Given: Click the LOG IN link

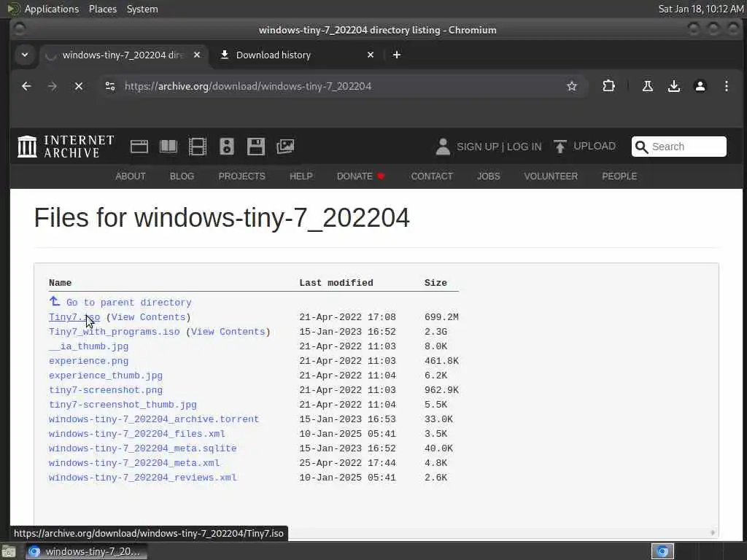Looking at the screenshot, I should (x=524, y=147).
